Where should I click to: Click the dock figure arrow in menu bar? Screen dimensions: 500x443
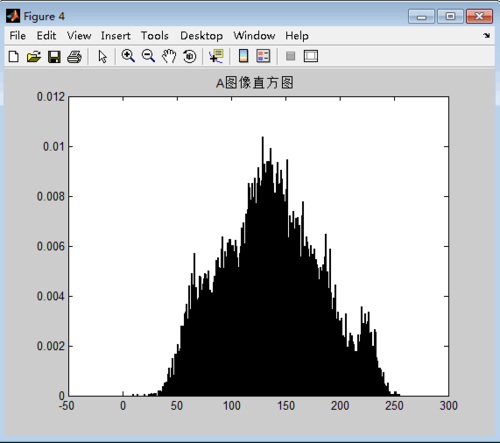[x=487, y=35]
